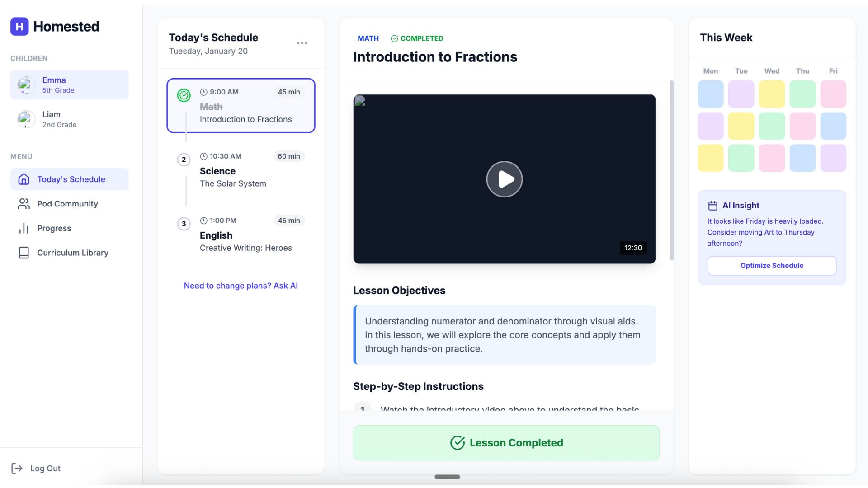This screenshot has width=868, height=488.
Task: Open Curriculum Library book icon
Action: click(x=24, y=253)
